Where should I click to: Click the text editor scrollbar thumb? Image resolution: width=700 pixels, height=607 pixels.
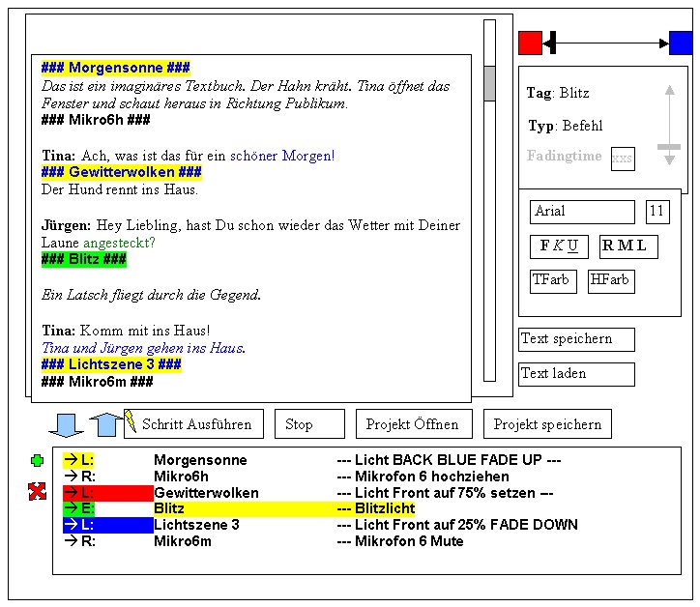click(x=489, y=83)
